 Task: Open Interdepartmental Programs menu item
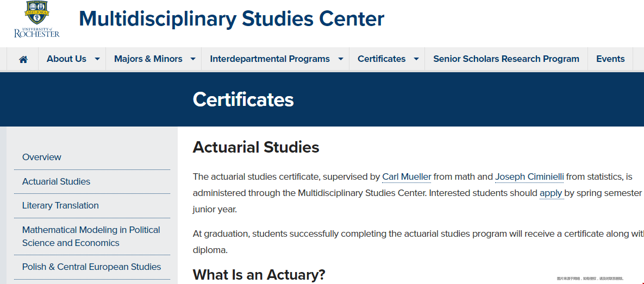270,59
